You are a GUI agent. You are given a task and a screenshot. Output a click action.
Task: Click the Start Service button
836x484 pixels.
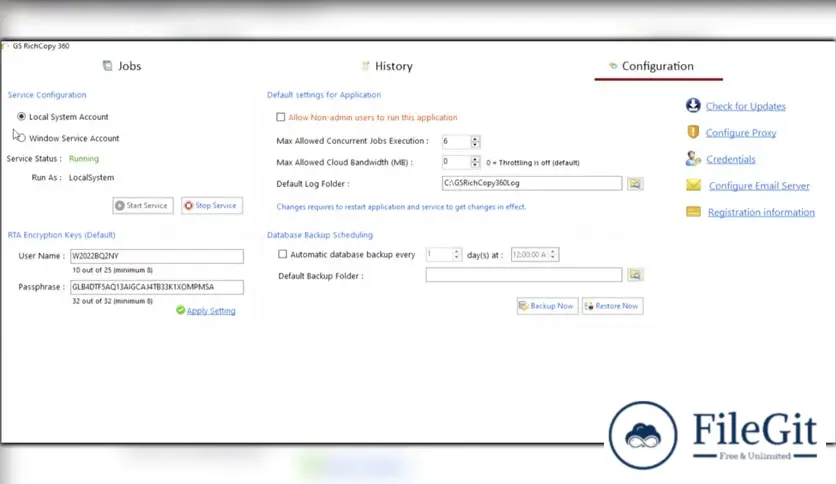tap(143, 205)
